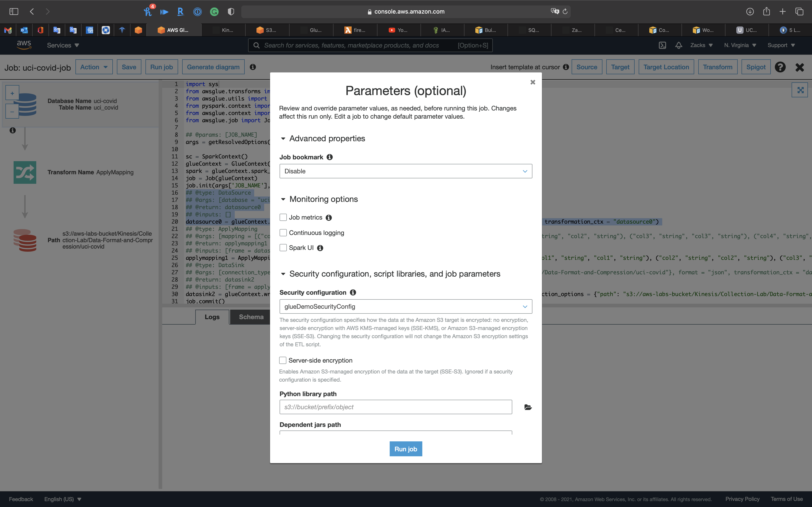The height and width of the screenshot is (507, 812).
Task: Open the S3 folder browser icon
Action: coord(528,407)
